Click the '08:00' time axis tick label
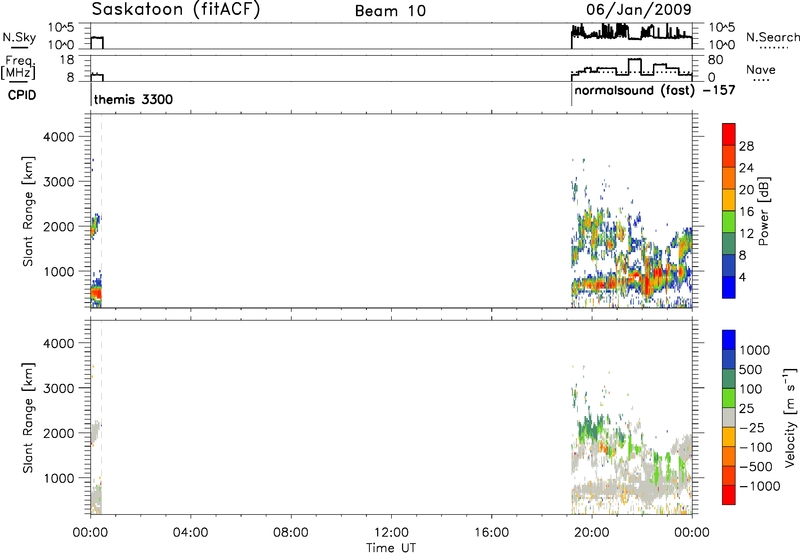800x554 pixels. [290, 533]
